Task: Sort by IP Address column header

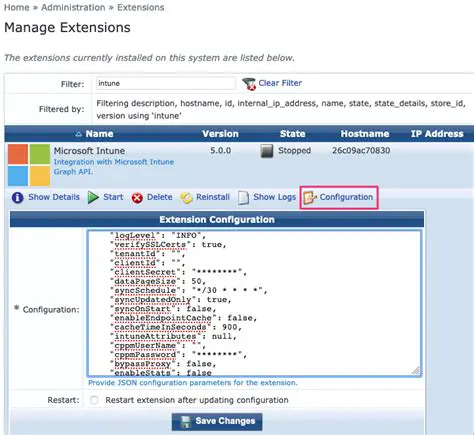Action: (x=437, y=134)
